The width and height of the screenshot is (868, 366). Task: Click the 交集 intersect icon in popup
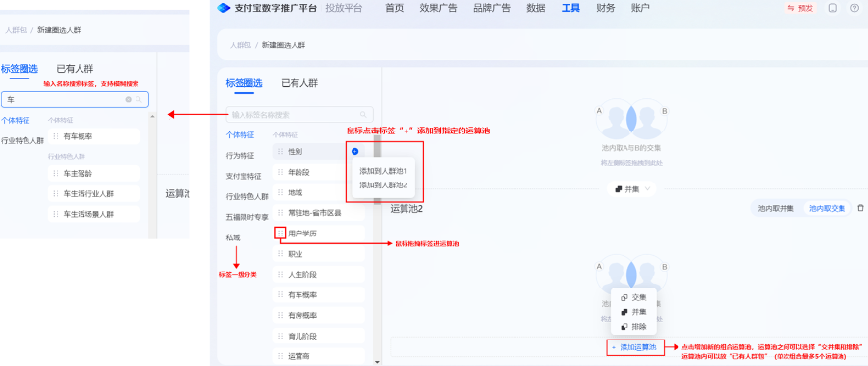point(624,297)
